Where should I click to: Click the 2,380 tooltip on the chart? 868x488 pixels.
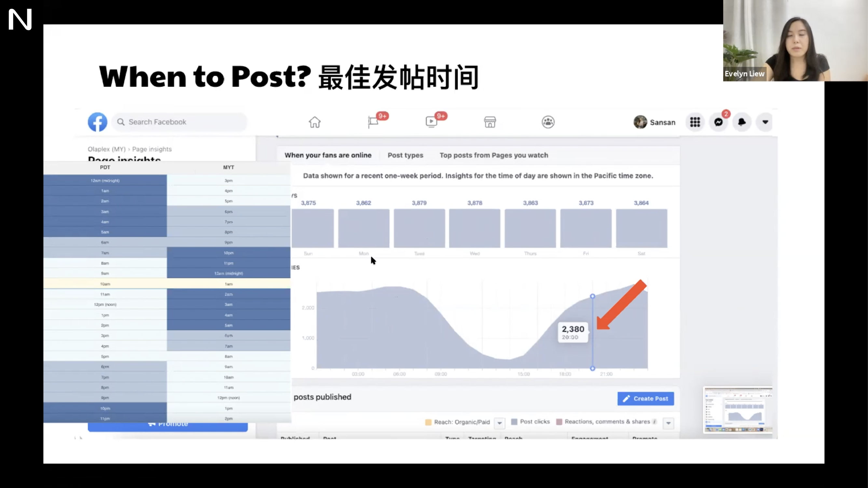(x=573, y=332)
